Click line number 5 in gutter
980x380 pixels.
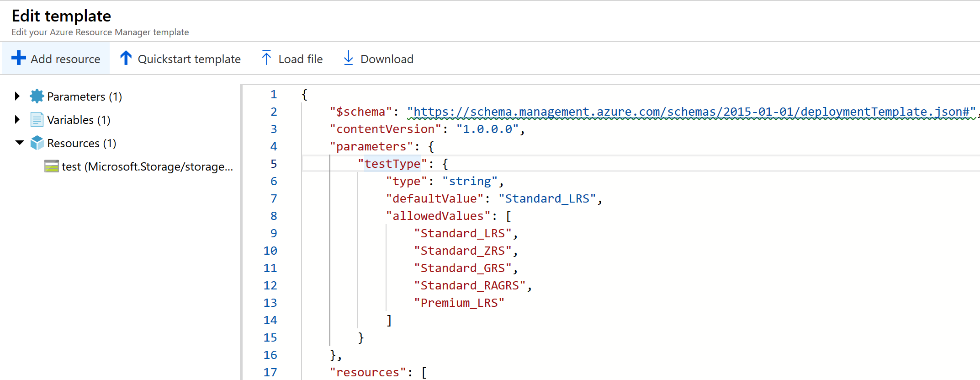pos(274,164)
